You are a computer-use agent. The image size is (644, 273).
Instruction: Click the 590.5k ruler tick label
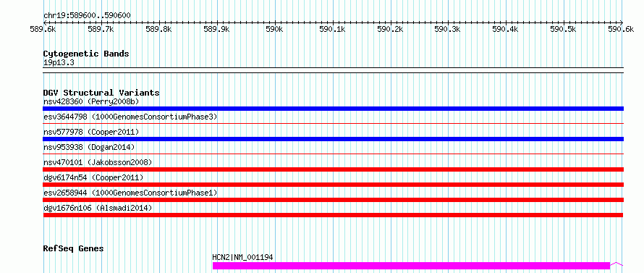(x=564, y=29)
